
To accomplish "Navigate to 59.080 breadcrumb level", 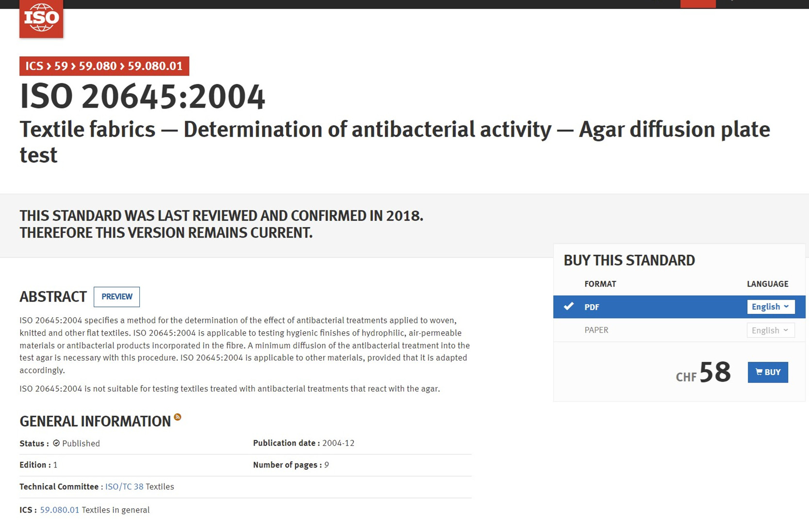I will click(98, 66).
